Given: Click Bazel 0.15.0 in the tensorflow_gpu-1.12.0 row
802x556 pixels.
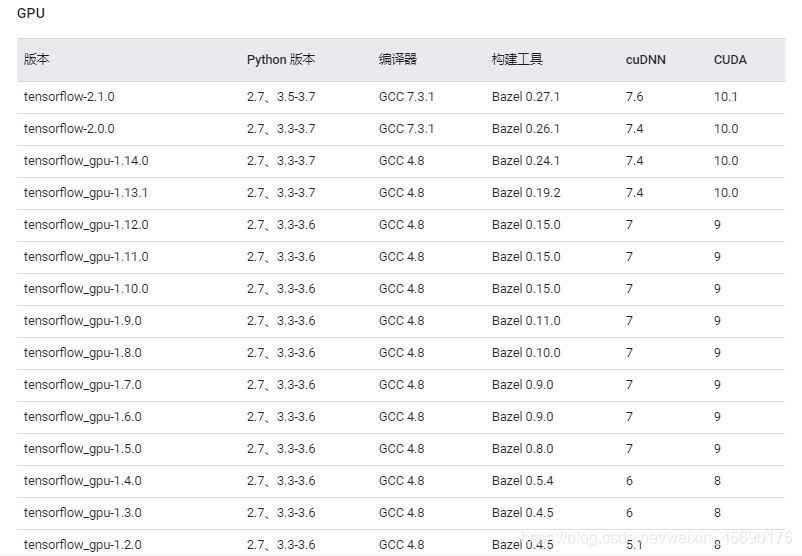Looking at the screenshot, I should [x=526, y=225].
